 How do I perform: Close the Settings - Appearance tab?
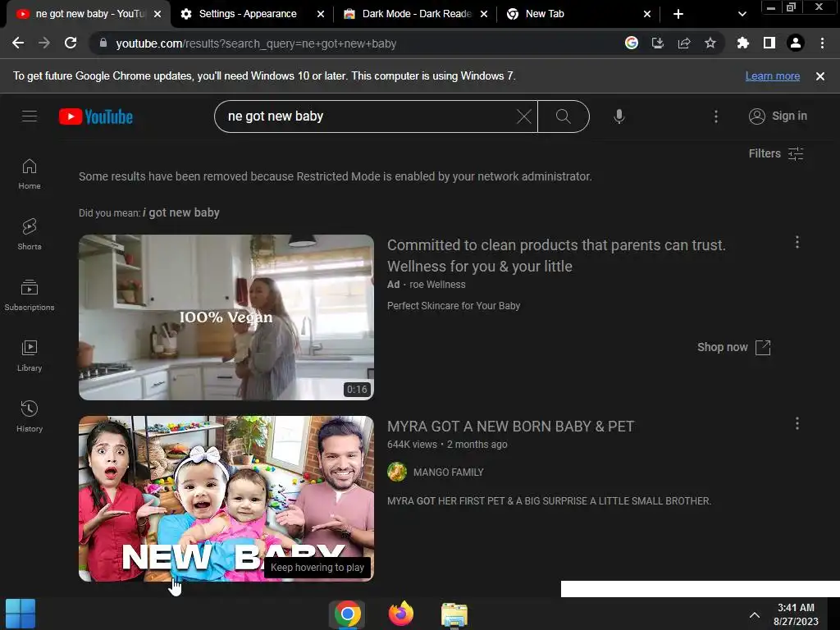[x=321, y=14]
